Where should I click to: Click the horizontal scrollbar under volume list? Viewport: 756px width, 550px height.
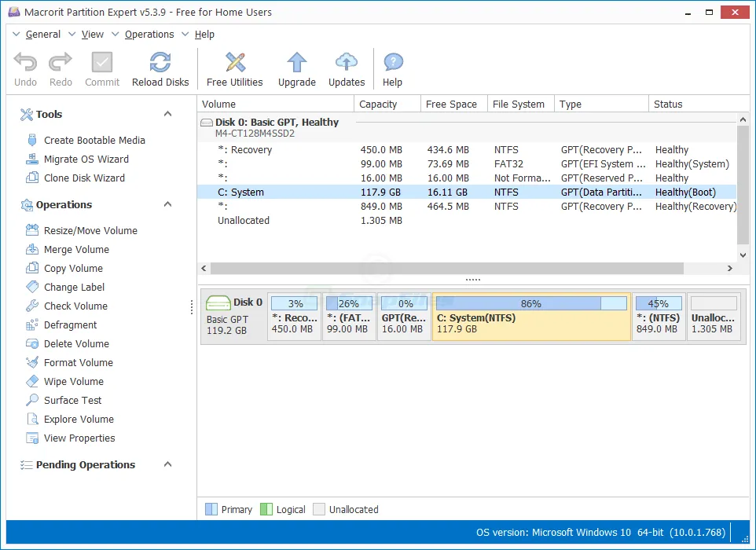[447, 268]
